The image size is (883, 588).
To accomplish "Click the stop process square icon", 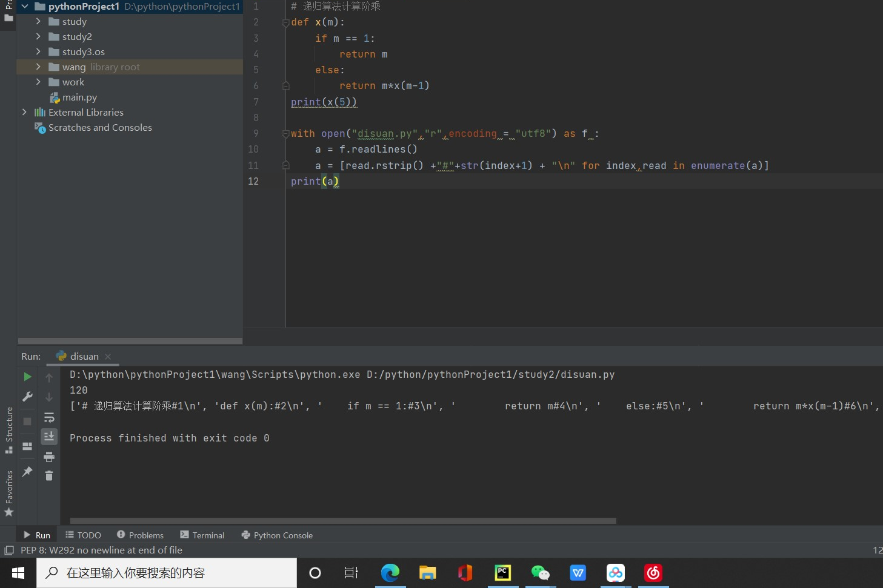I will tap(27, 421).
